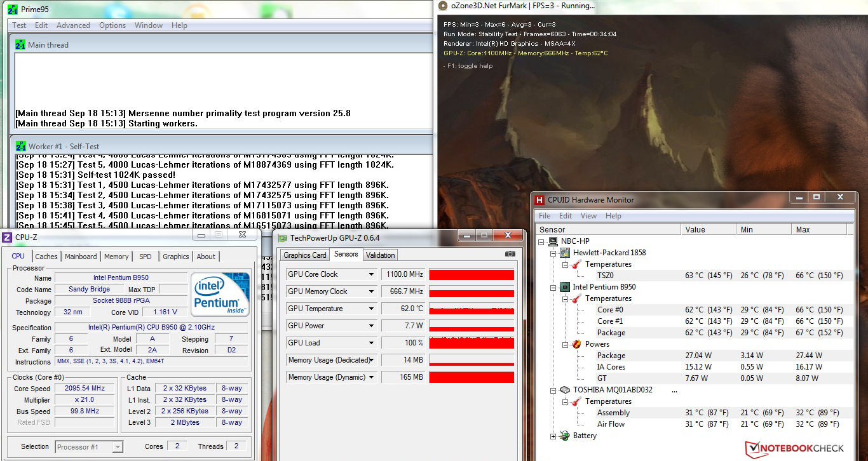
Task: Click the Max column header in HWMonitor
Action: coord(820,229)
